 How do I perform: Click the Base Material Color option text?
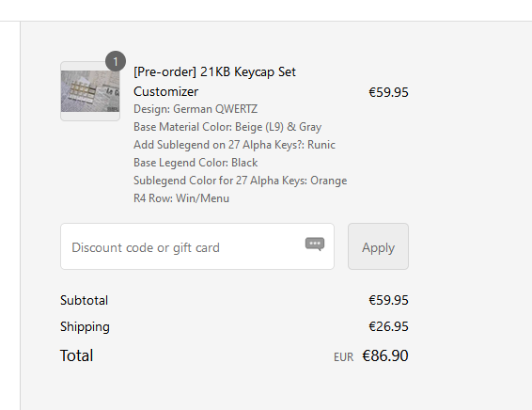[x=227, y=127]
